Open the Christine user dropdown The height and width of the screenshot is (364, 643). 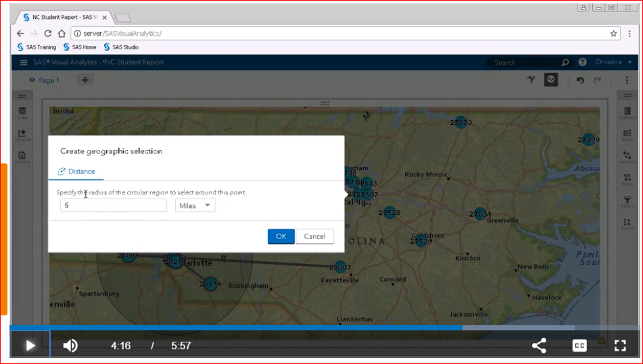pos(613,62)
